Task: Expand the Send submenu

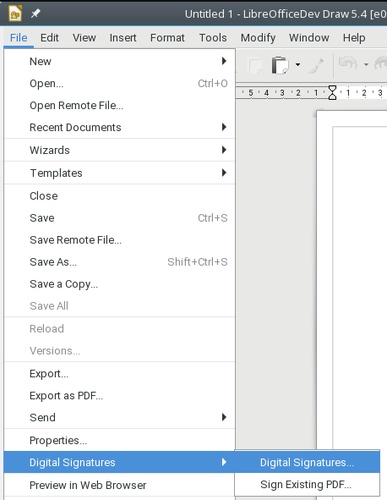Action: [x=120, y=418]
